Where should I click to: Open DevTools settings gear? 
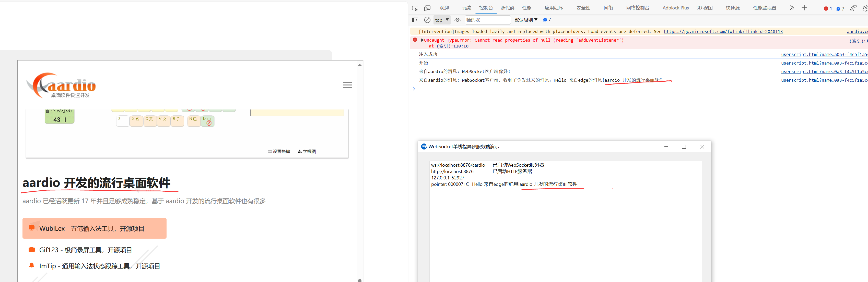[x=865, y=8]
